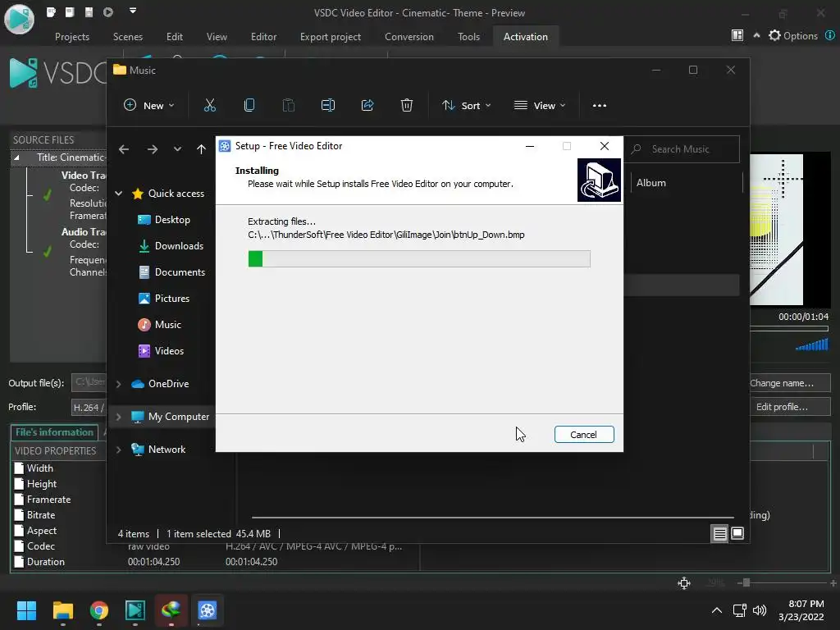This screenshot has height=630, width=840.
Task: Show hidden tray icons with the up chevron
Action: [x=716, y=610]
